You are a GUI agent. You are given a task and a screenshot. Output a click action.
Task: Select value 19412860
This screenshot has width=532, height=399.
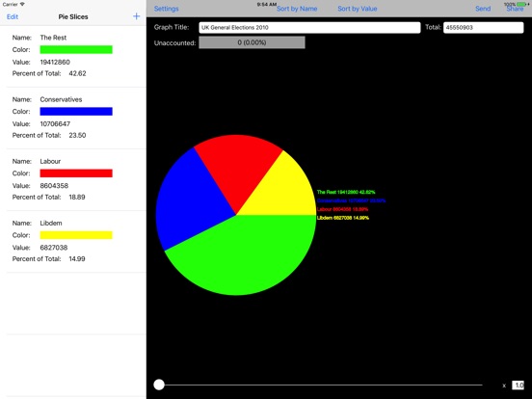(55, 62)
